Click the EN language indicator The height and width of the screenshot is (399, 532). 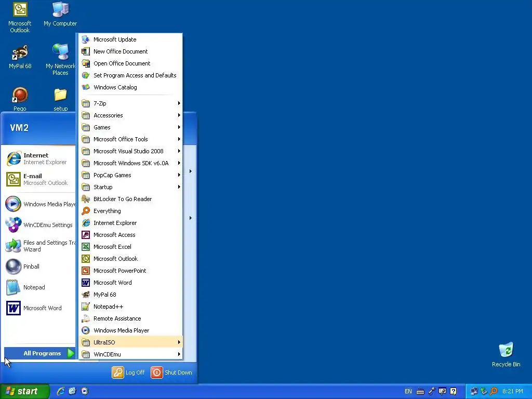[408, 391]
